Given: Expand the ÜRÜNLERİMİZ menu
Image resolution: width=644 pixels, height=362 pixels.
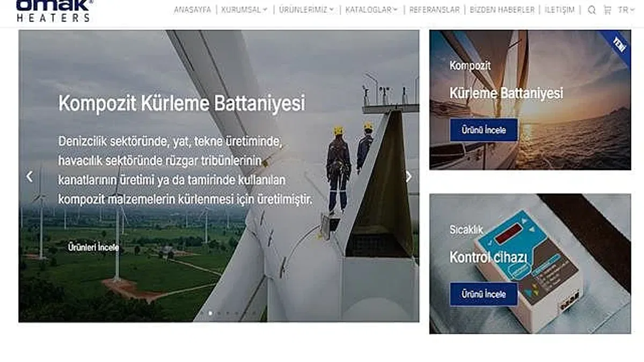Looking at the screenshot, I should (x=306, y=10).
